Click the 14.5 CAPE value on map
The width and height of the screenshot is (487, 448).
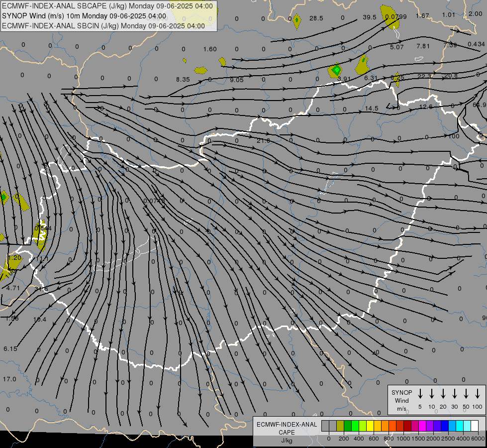click(372, 109)
